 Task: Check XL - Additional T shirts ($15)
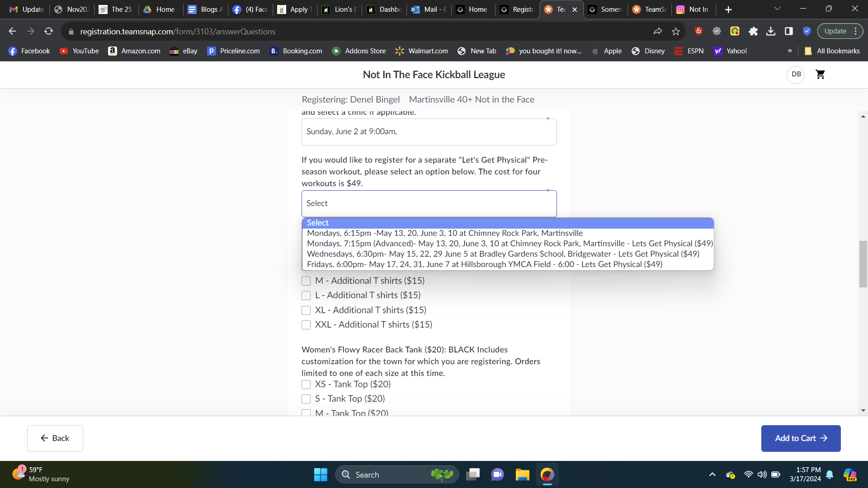pos(306,310)
